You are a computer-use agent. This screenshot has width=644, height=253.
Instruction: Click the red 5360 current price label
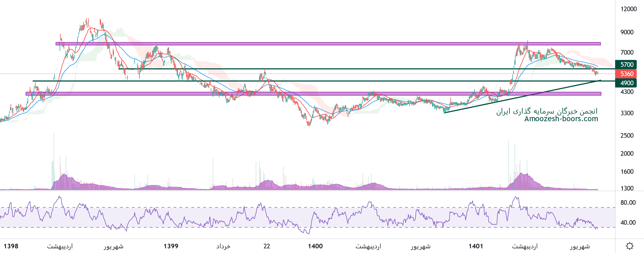point(626,74)
